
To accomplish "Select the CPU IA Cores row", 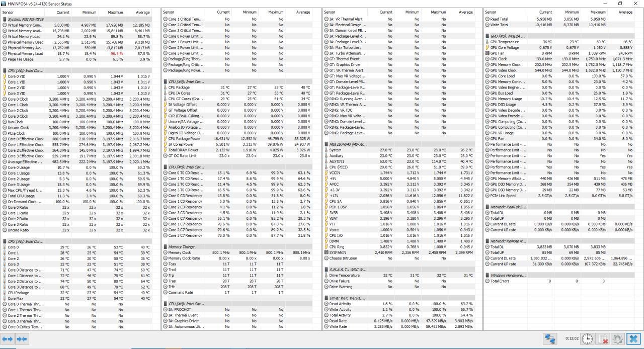I will pyautogui.click(x=237, y=93).
